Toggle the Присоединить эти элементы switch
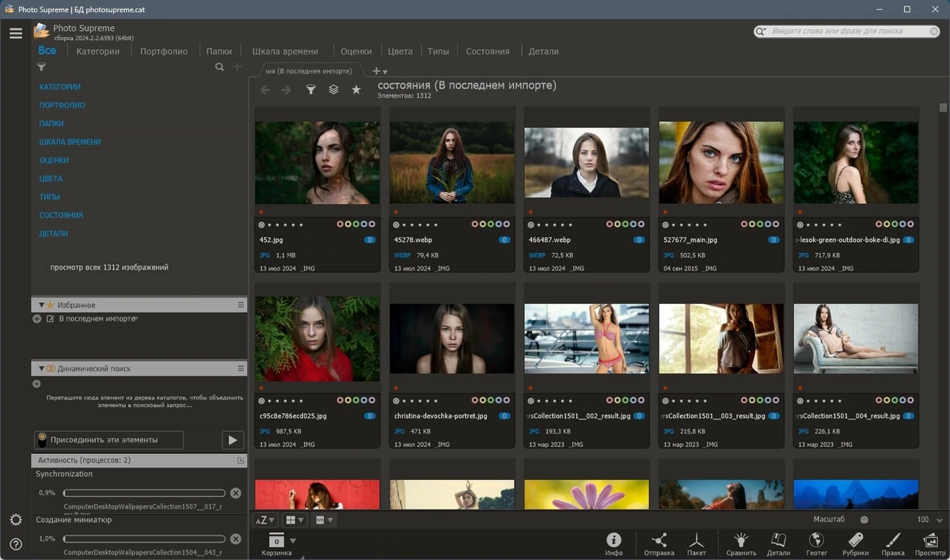Screen dimensions: 950x560 [x=42, y=440]
